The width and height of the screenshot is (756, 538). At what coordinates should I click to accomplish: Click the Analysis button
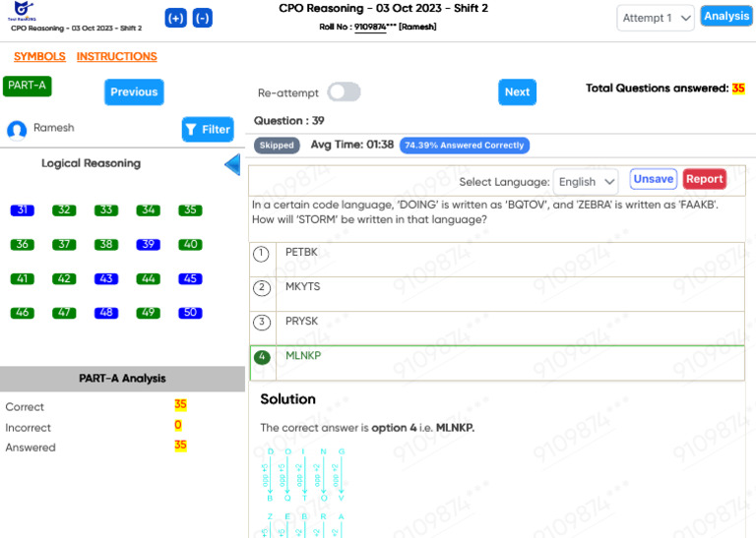[726, 16]
